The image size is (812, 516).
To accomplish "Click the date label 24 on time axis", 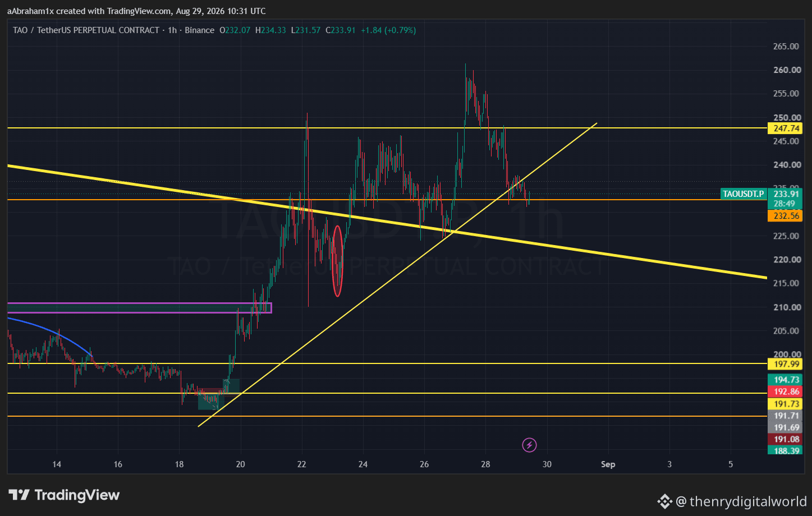I will point(363,464).
